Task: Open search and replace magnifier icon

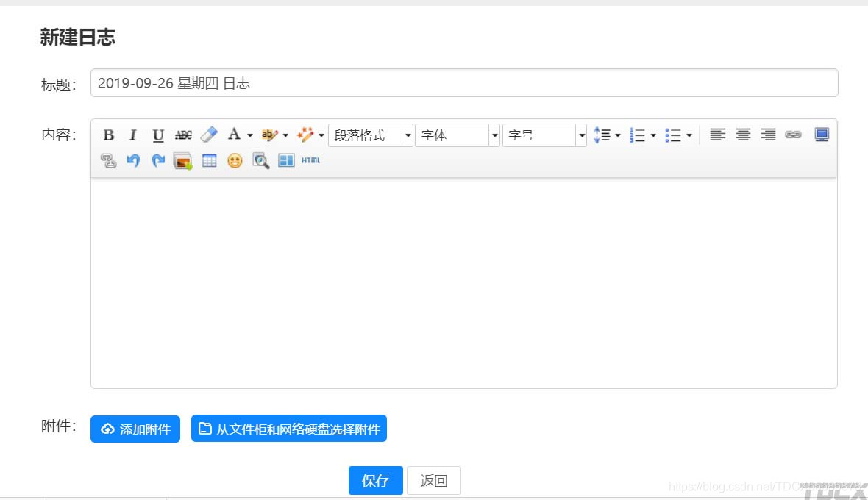Action: 260,161
